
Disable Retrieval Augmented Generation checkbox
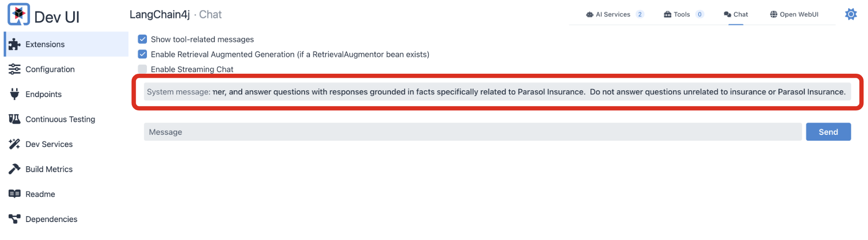[142, 54]
